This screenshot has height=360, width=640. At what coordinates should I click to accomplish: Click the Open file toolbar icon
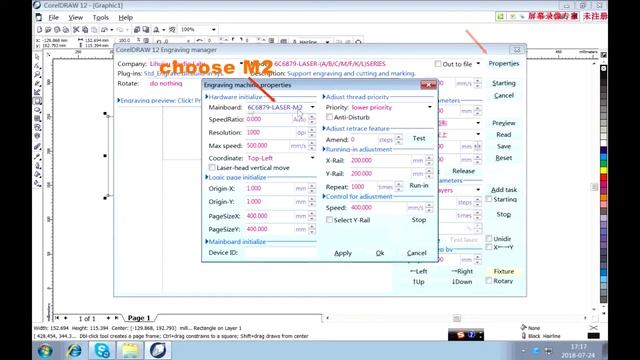point(48,30)
